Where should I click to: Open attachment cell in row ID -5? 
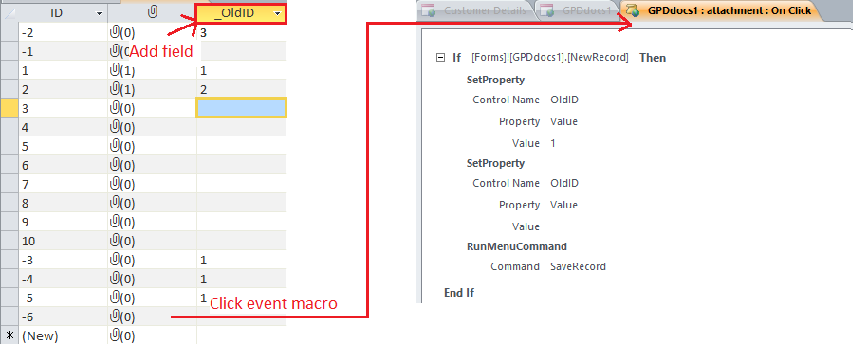pyautogui.click(x=152, y=298)
